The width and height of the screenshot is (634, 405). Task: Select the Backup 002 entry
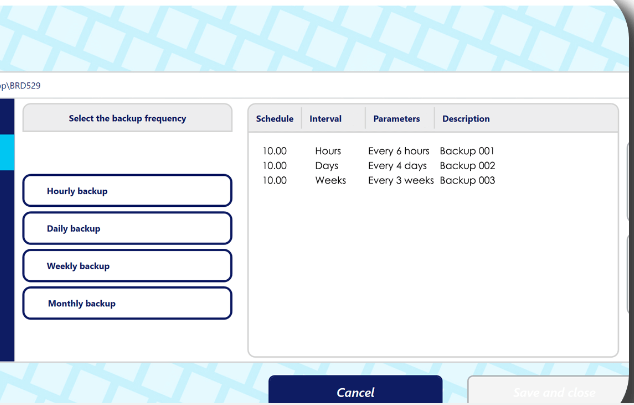pos(467,166)
